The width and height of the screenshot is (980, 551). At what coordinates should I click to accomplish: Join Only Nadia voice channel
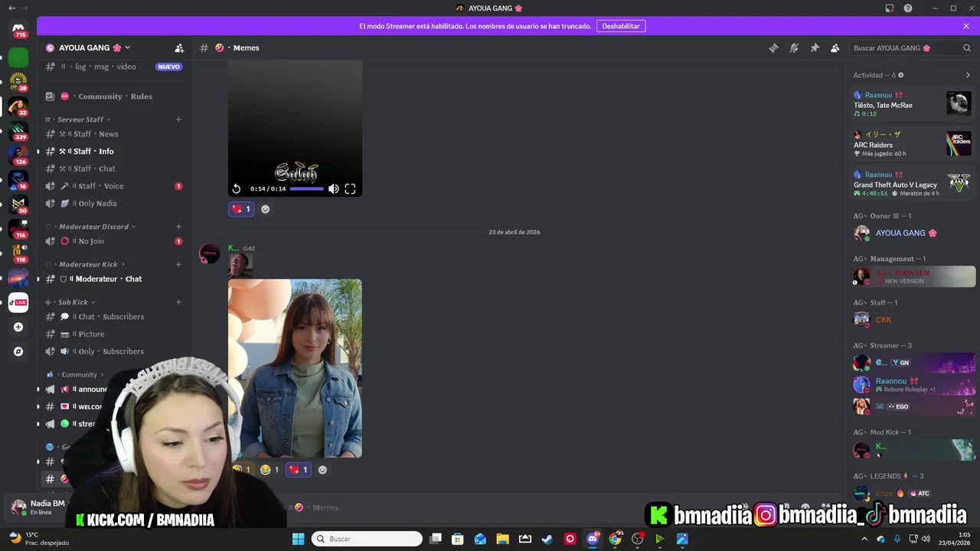click(113, 204)
